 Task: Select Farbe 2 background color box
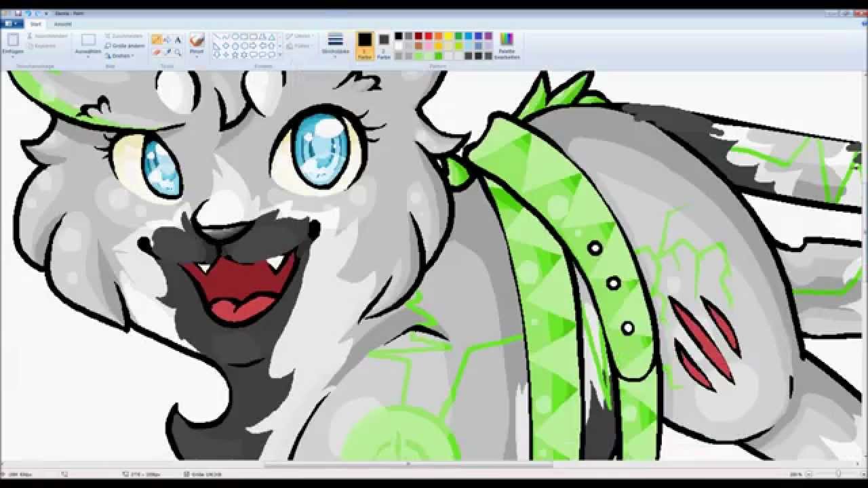tap(384, 46)
